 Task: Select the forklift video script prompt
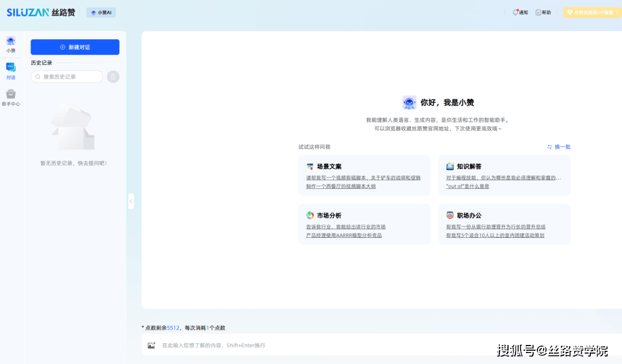(x=363, y=178)
